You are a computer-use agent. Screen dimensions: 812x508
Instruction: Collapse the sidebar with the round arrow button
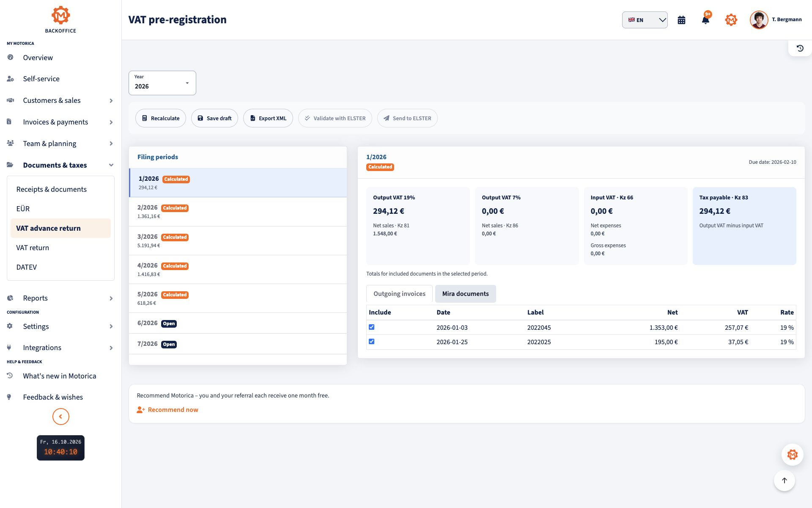pos(60,417)
